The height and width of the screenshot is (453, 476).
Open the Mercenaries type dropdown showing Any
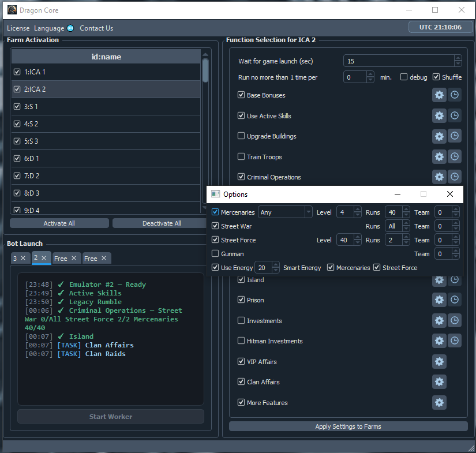click(x=285, y=212)
